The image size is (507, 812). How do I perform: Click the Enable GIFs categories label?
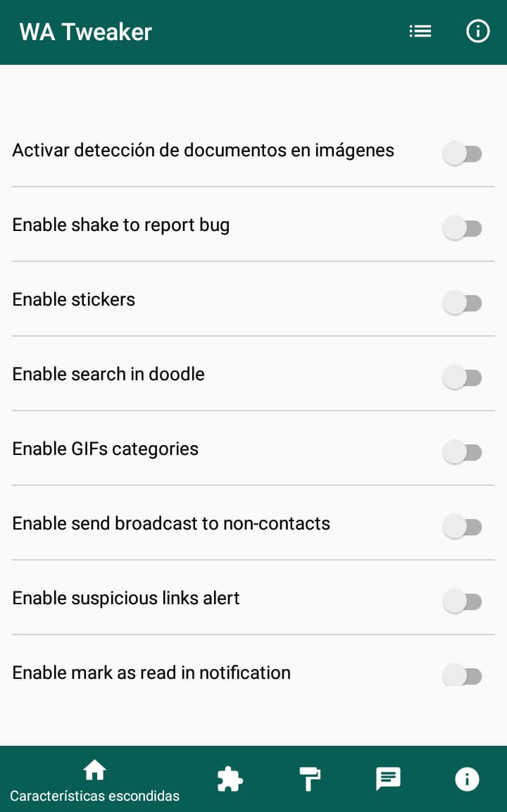coord(105,449)
